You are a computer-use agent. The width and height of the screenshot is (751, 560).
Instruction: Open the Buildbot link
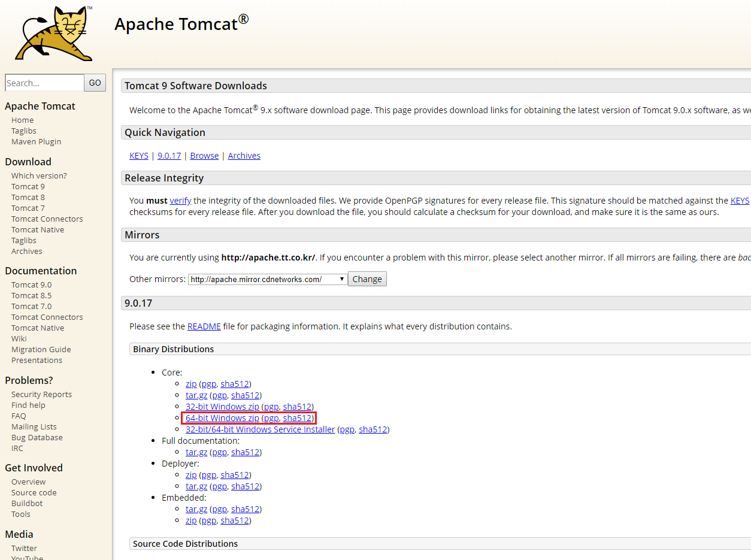coord(27,503)
